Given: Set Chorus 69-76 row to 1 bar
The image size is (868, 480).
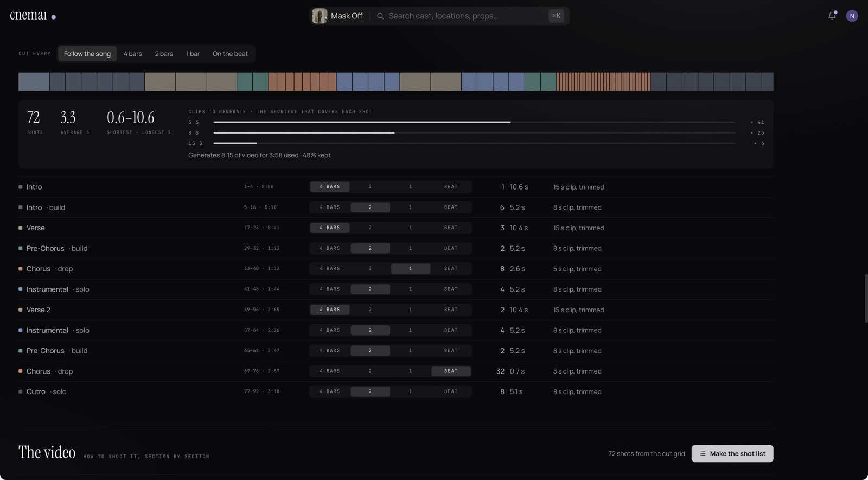Looking at the screenshot, I should pyautogui.click(x=410, y=371).
